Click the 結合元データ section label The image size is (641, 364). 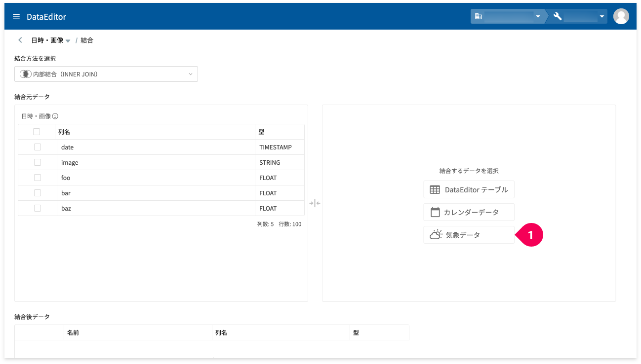pos(32,97)
